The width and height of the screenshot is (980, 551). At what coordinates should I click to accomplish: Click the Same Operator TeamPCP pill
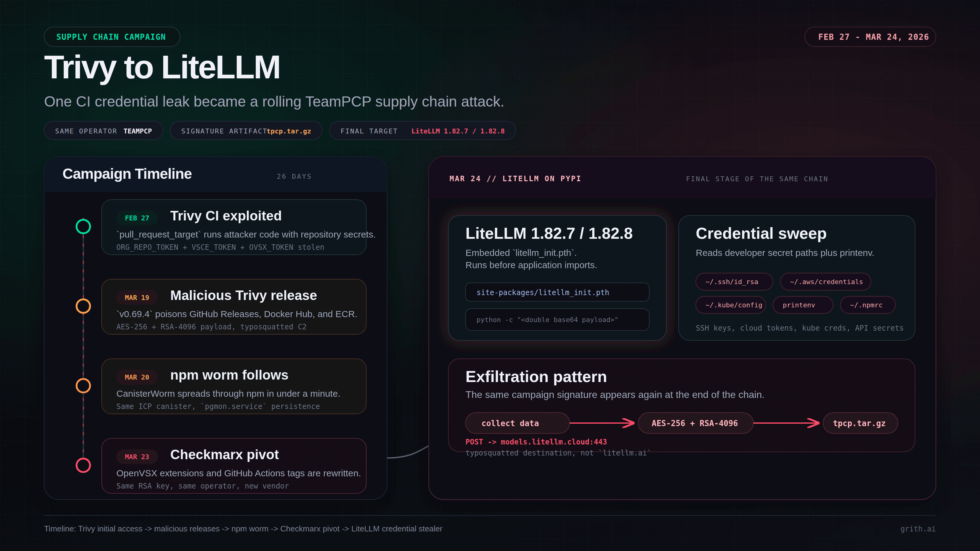coord(104,131)
